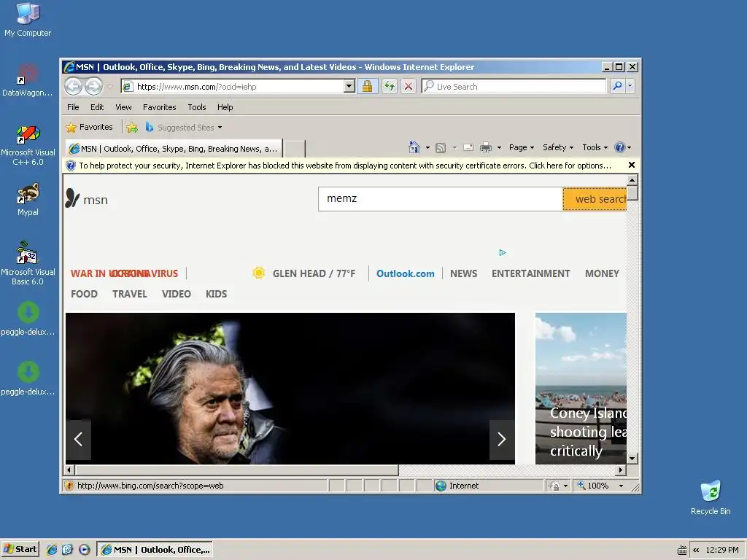Click the Start button
The height and width of the screenshot is (560, 747).
20,549
